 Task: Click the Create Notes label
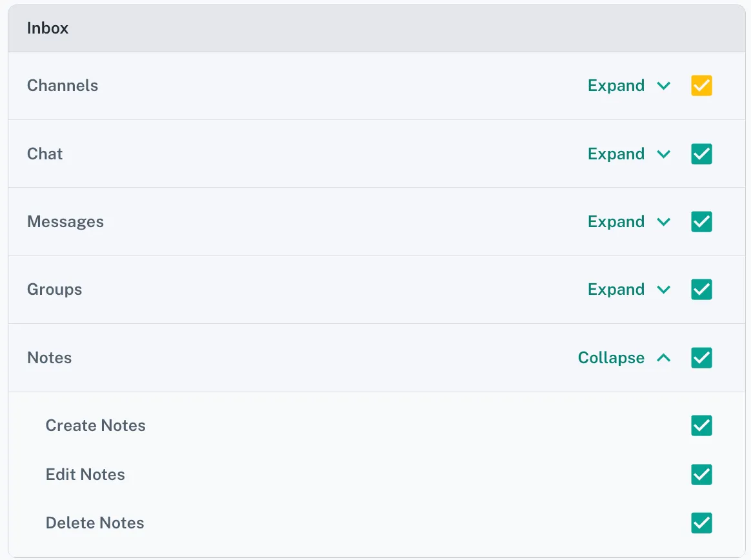point(95,426)
